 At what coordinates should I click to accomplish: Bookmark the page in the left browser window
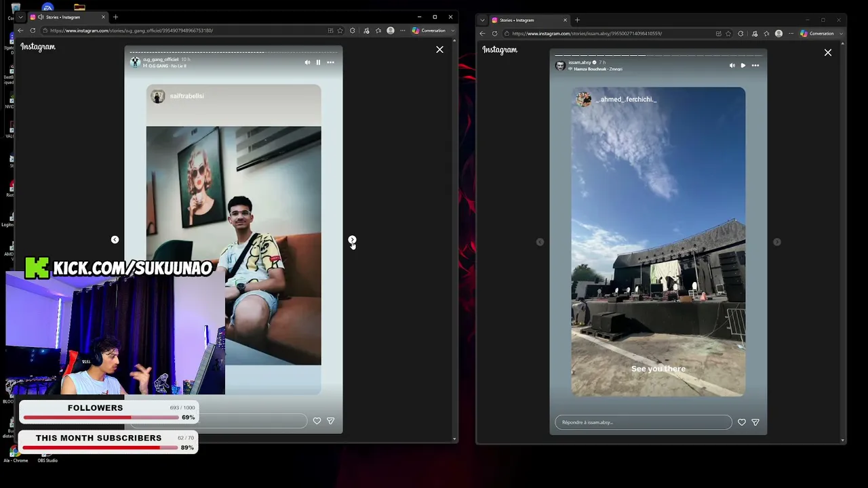click(x=340, y=30)
